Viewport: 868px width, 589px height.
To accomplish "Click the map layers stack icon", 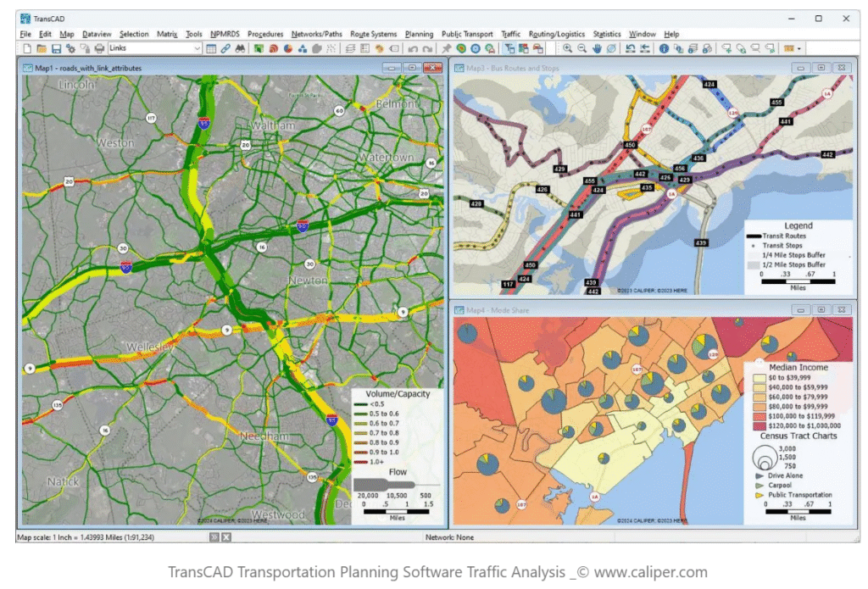I will (x=350, y=48).
